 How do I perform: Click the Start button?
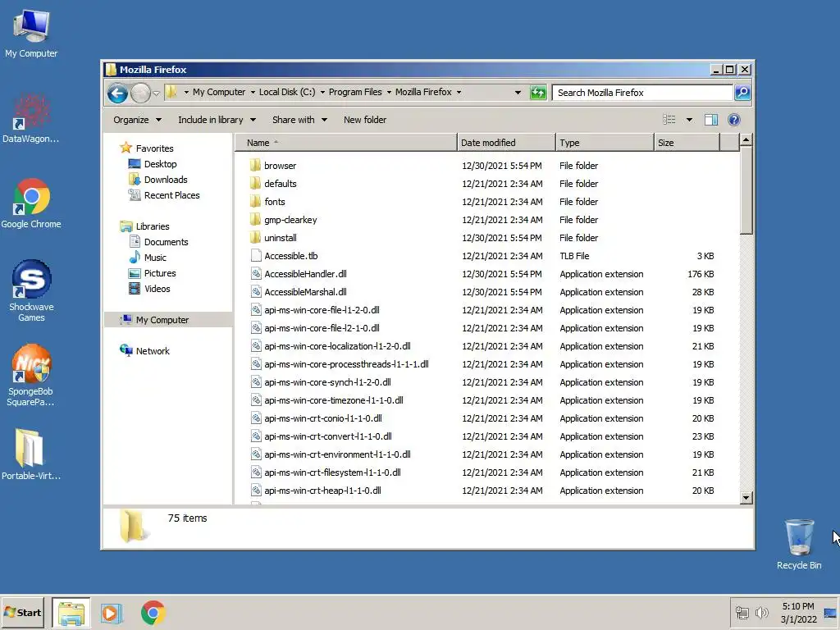pyautogui.click(x=22, y=612)
